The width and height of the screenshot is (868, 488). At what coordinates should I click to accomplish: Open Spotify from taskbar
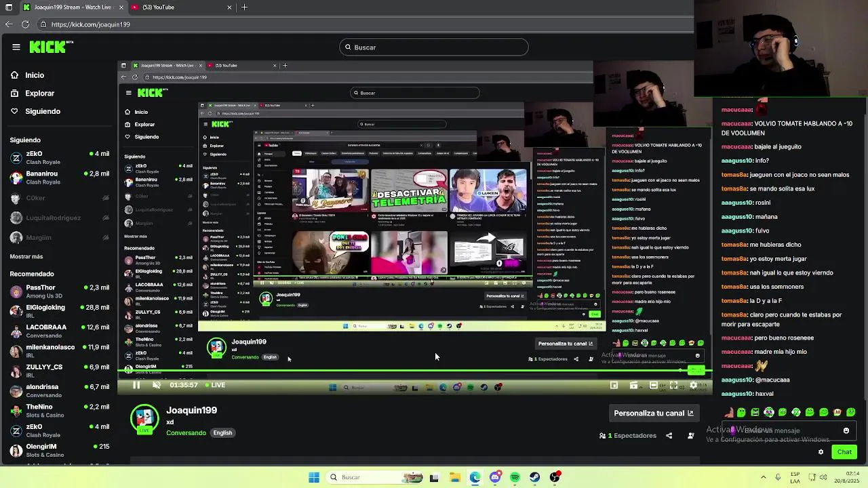tap(515, 477)
